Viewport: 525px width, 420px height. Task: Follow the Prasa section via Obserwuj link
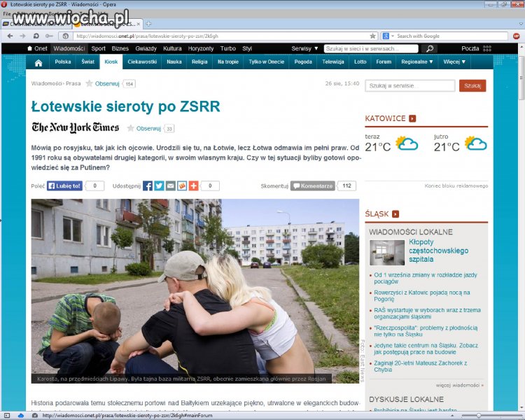click(x=107, y=84)
